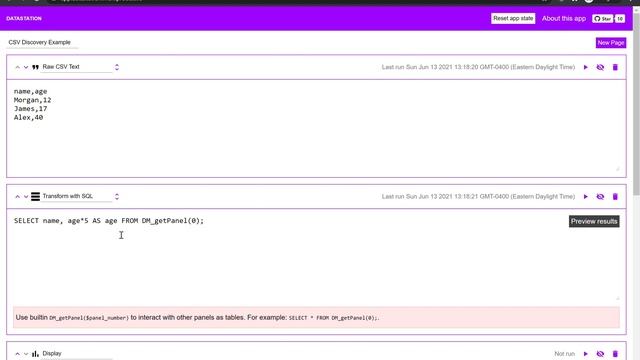
Task: Click the Raw CSV Text last run timestamp
Action: click(478, 67)
